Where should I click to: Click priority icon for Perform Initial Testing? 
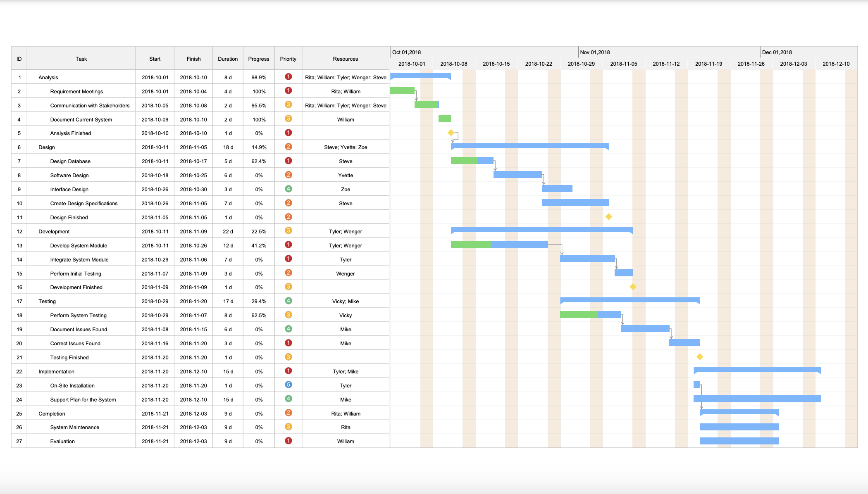289,273
